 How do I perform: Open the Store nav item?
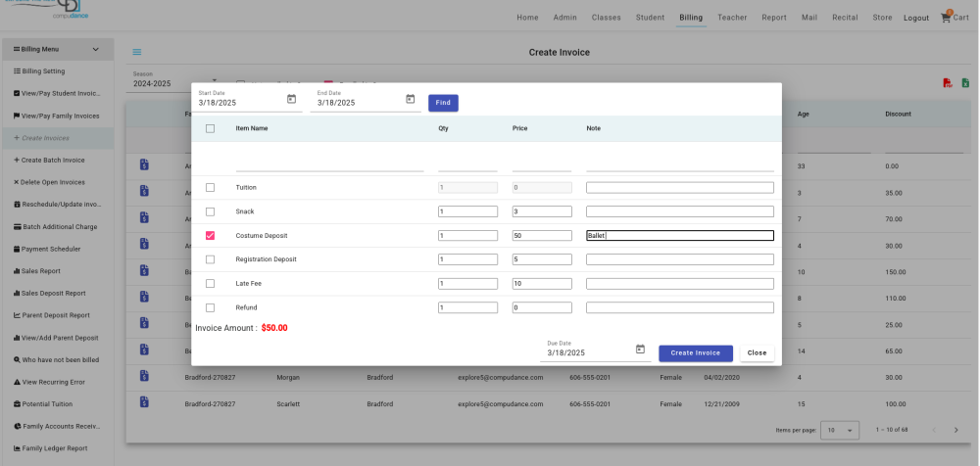click(883, 18)
